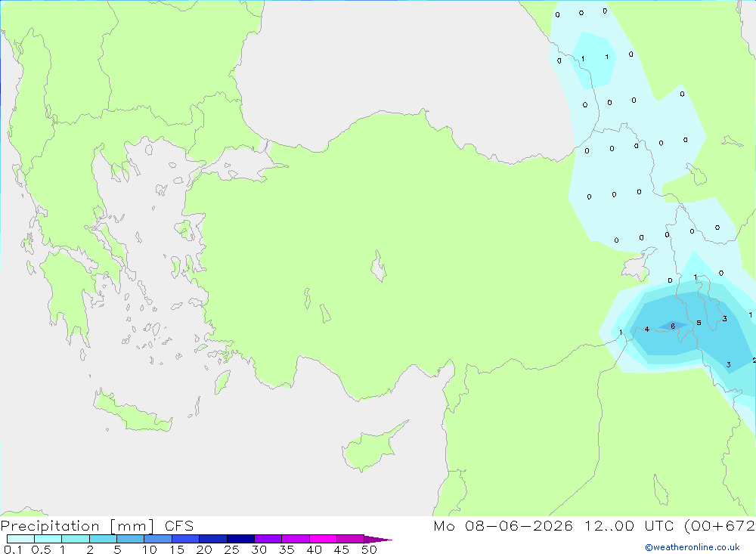Click the 45–50 mm legend color box
This screenshot has height=554, width=756.
click(351, 539)
